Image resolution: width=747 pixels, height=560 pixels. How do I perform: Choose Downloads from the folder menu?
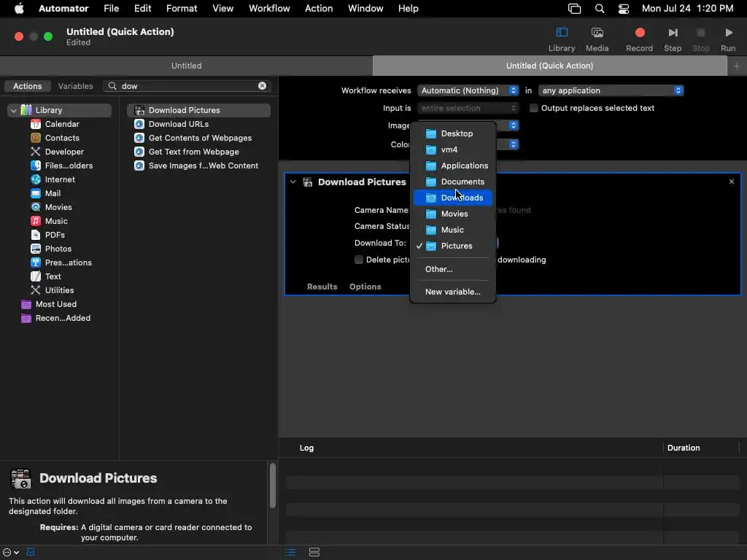pyautogui.click(x=452, y=198)
